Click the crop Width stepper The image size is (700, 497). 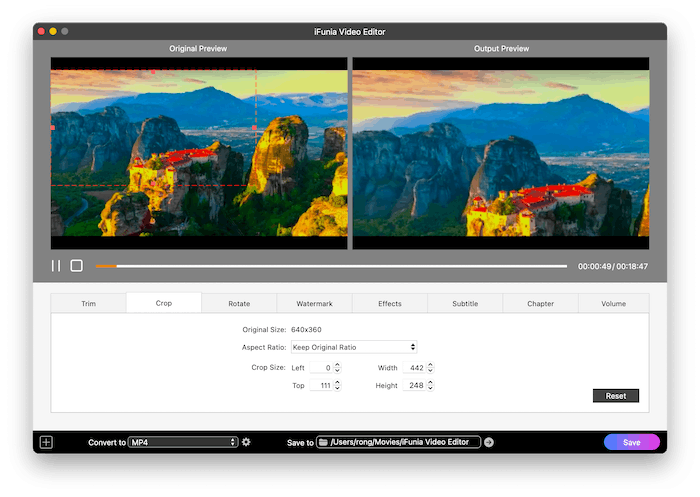[431, 368]
